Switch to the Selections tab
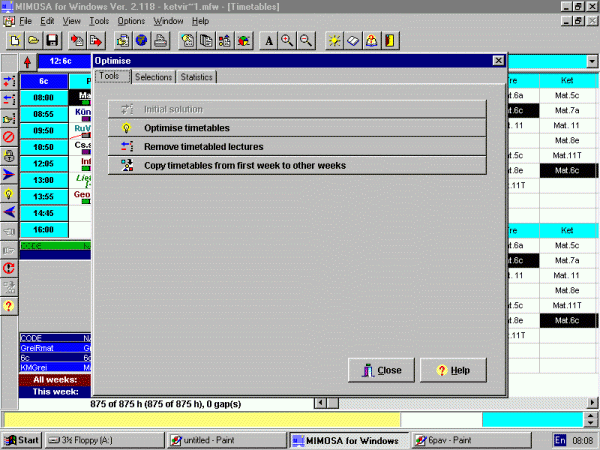Screen dimensions: 600x450 153,77
